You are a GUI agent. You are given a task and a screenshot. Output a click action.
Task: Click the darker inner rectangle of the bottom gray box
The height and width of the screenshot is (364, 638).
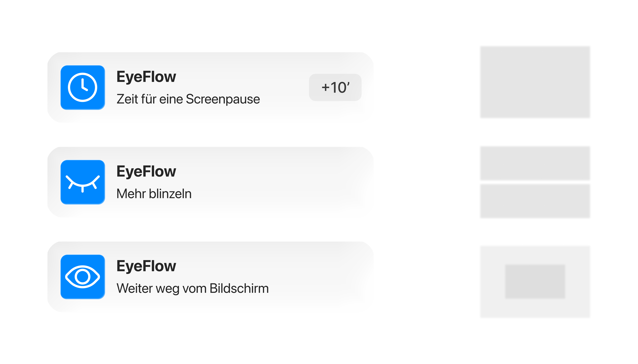tap(535, 281)
